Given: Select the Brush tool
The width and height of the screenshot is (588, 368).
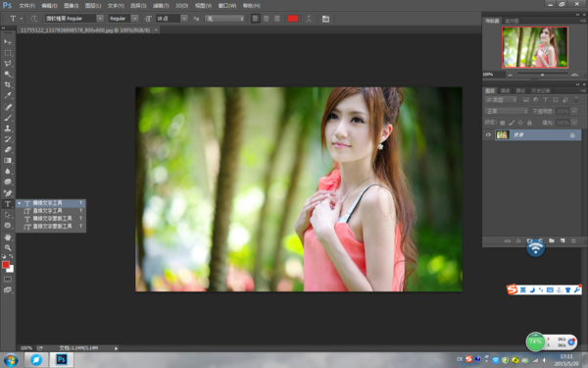Looking at the screenshot, I should [8, 118].
